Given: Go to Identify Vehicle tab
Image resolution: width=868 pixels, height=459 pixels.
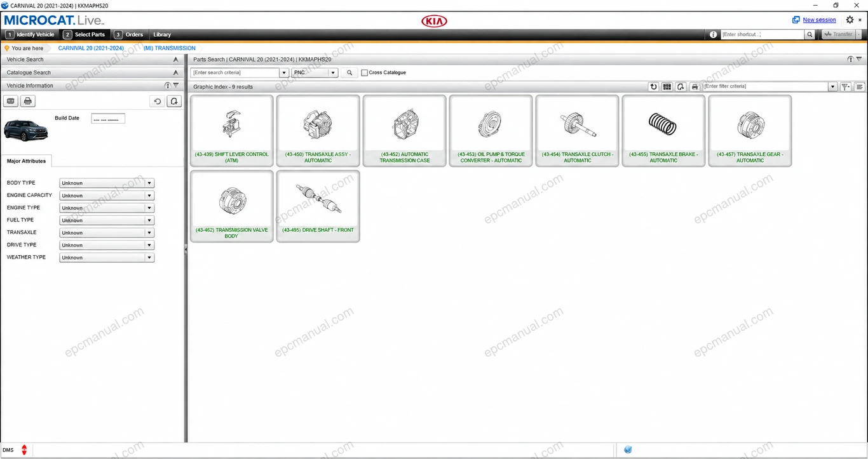Looking at the screenshot, I should click(30, 35).
